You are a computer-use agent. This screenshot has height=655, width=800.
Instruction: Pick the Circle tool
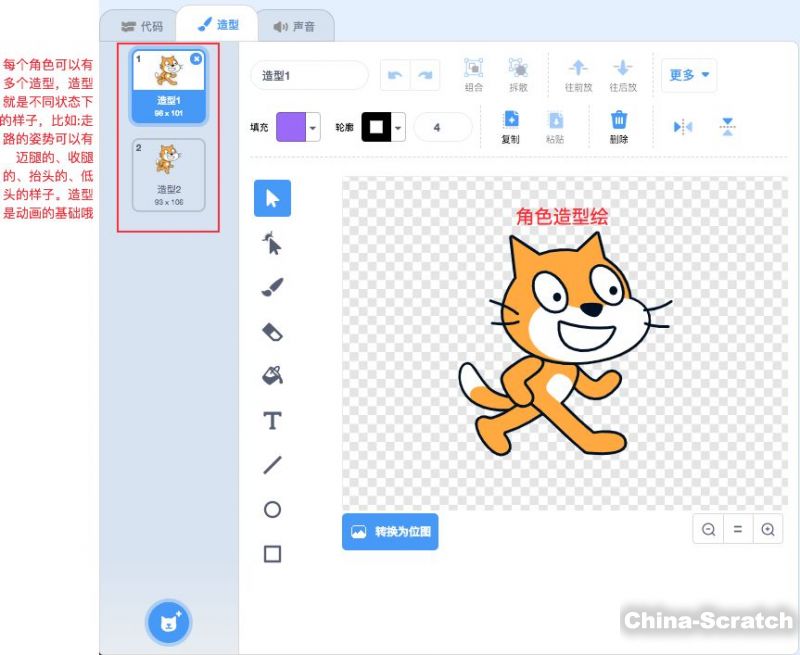point(272,509)
